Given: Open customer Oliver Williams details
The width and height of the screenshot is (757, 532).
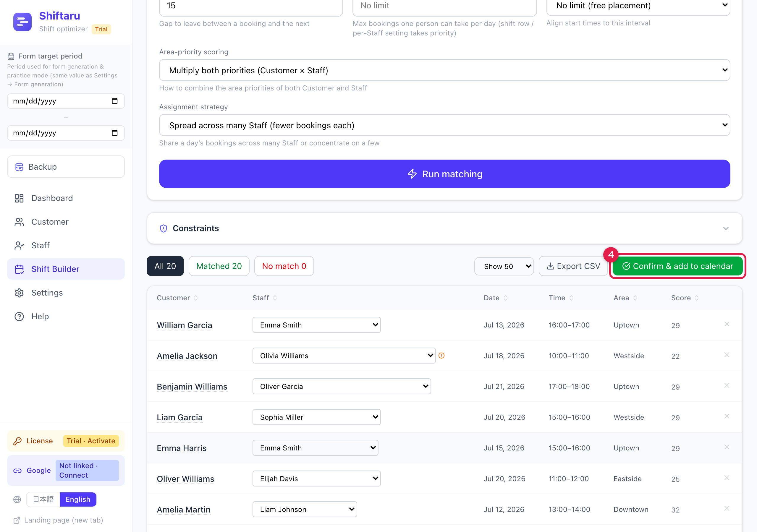Looking at the screenshot, I should 185,479.
